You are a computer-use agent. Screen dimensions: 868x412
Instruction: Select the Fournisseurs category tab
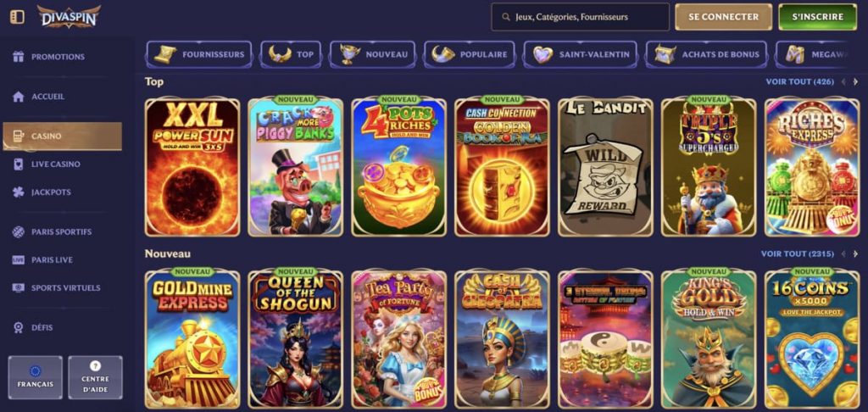[199, 54]
